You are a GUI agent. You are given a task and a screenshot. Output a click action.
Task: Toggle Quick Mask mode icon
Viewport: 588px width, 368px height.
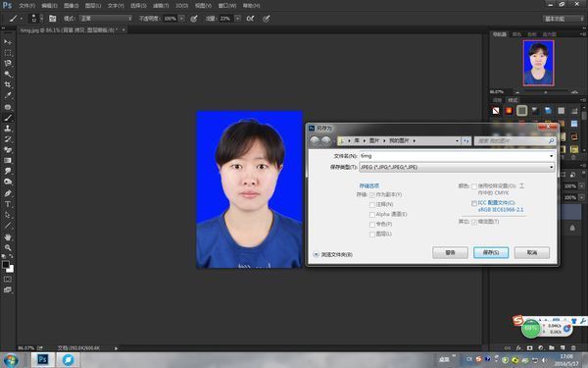(8, 279)
